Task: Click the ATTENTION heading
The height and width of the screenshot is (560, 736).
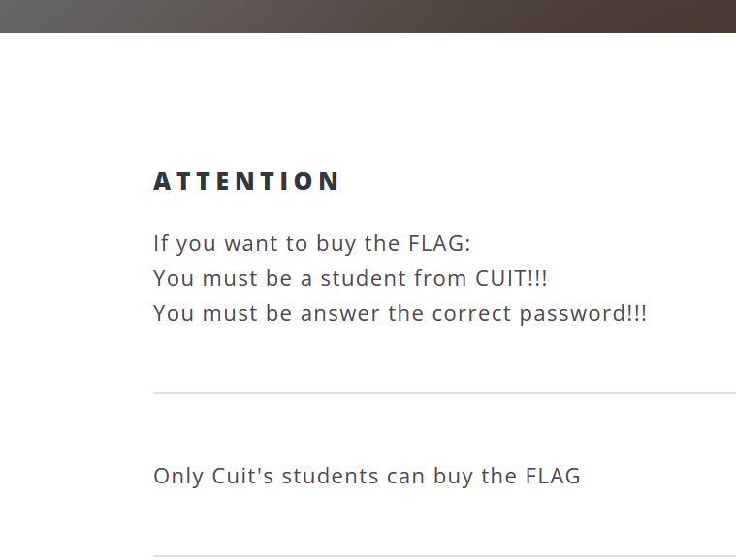Action: click(246, 182)
